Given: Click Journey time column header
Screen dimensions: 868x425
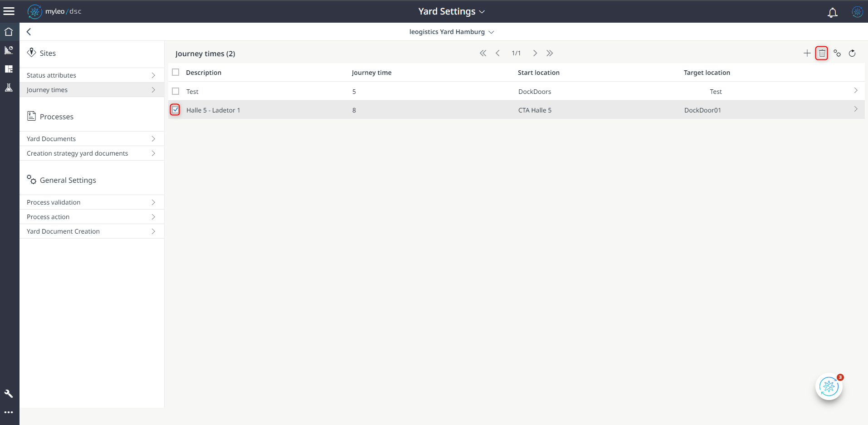Looking at the screenshot, I should (371, 73).
